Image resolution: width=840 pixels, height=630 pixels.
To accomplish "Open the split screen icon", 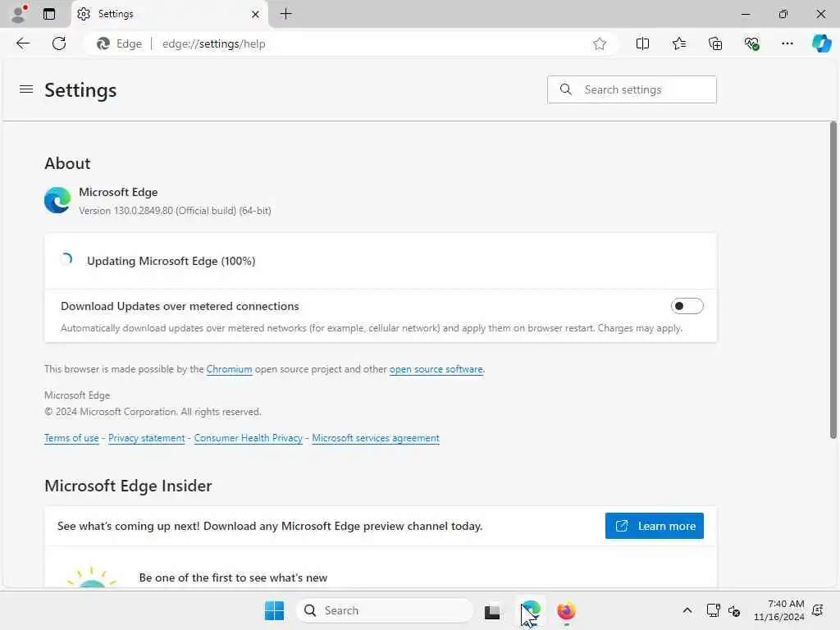I will coord(642,44).
